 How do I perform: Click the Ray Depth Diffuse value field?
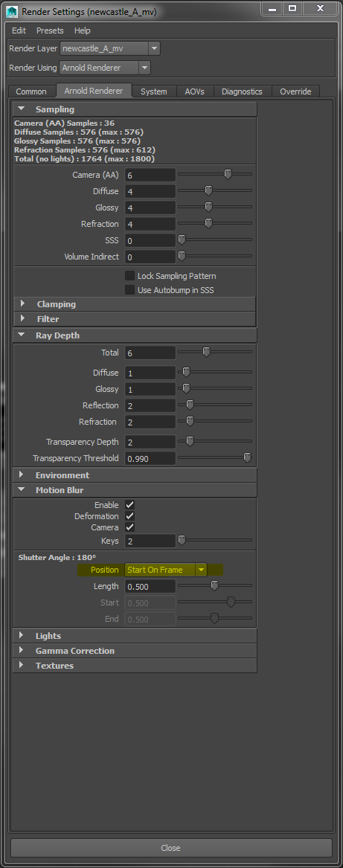click(x=150, y=373)
